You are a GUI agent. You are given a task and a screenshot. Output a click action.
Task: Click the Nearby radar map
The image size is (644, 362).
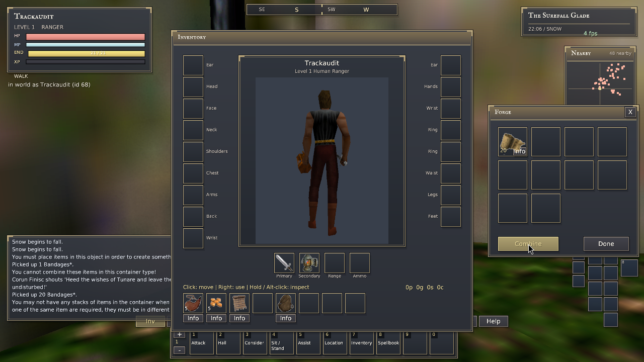(600, 83)
